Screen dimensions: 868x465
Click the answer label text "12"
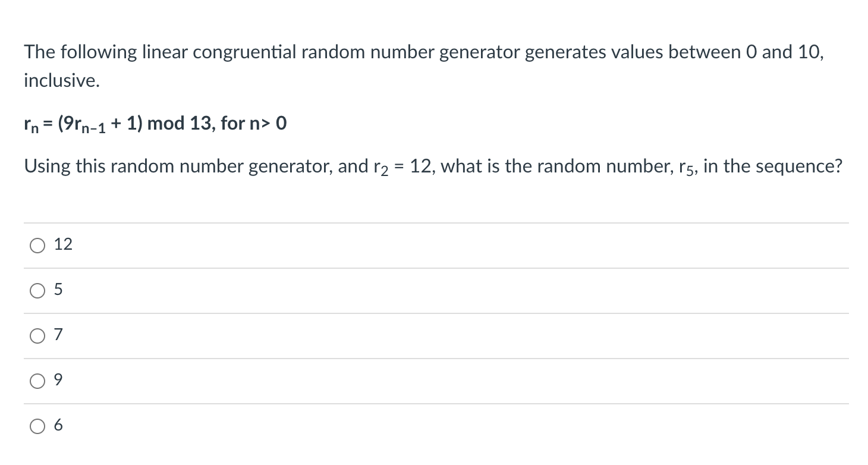click(x=63, y=244)
